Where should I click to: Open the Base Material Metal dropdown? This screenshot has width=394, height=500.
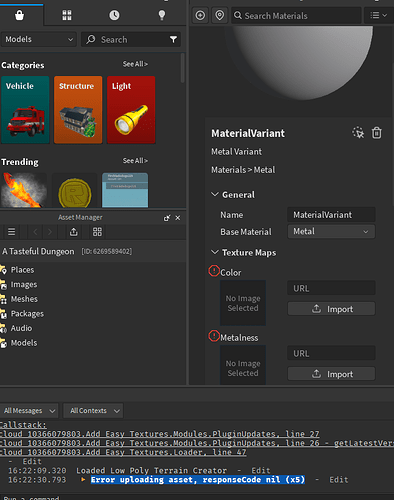[x=331, y=231]
